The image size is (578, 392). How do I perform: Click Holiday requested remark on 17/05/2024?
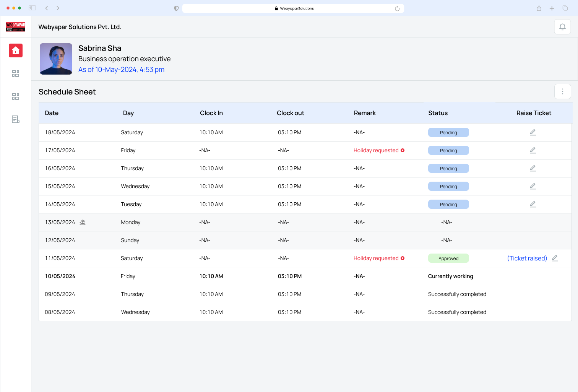point(376,150)
